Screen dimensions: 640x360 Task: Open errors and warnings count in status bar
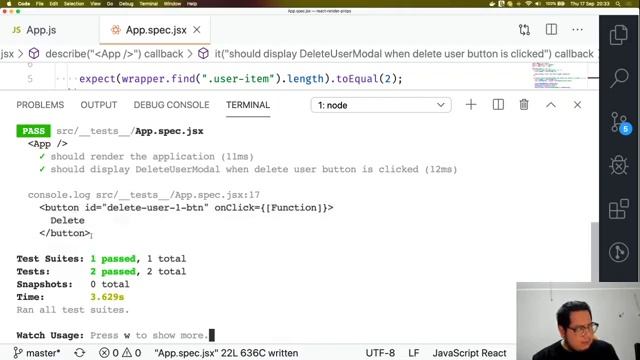pos(120,353)
